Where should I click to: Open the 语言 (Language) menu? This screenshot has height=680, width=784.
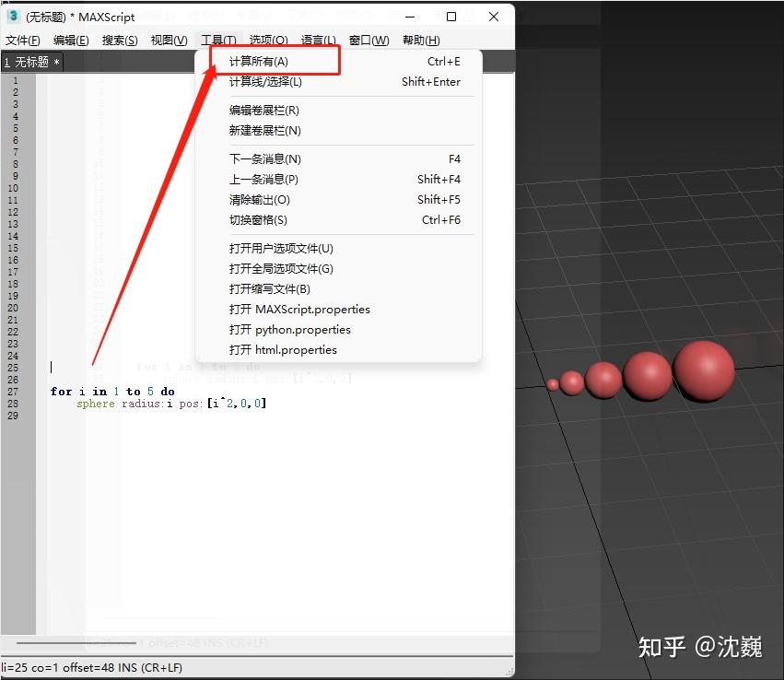pyautogui.click(x=318, y=40)
